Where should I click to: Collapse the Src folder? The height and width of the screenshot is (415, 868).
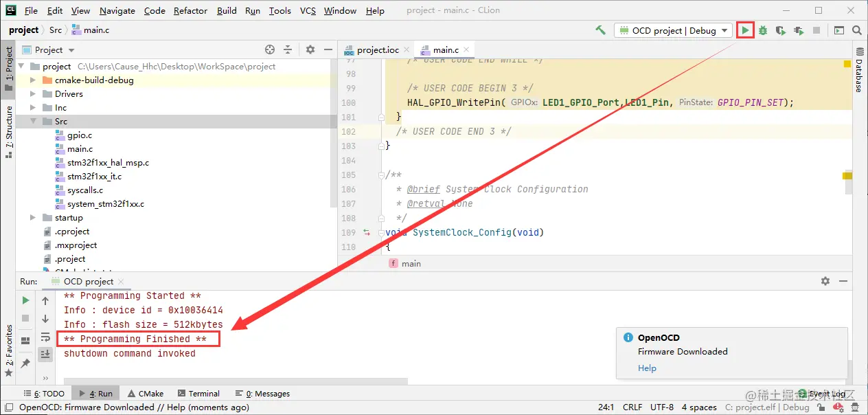[x=33, y=121]
